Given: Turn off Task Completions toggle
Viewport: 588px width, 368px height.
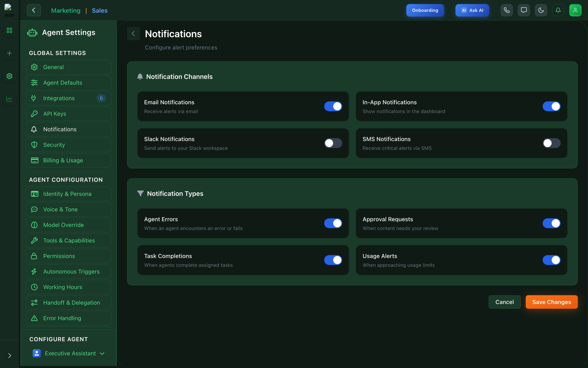Looking at the screenshot, I should pyautogui.click(x=333, y=260).
